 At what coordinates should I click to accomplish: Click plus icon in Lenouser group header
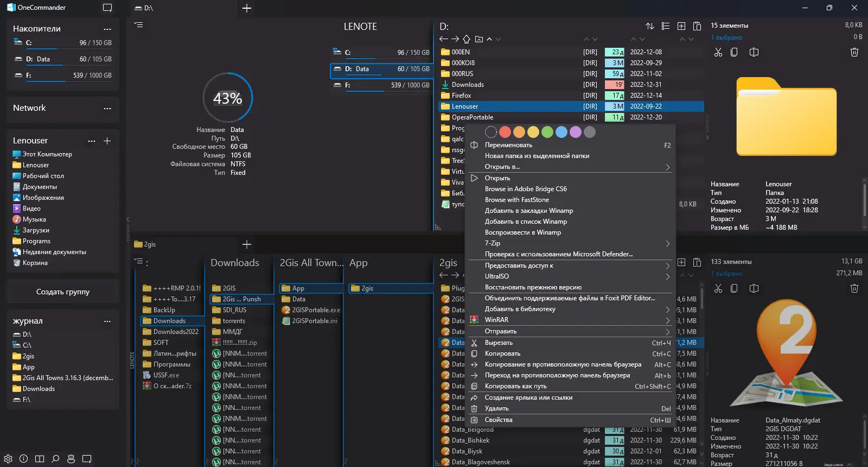point(107,141)
